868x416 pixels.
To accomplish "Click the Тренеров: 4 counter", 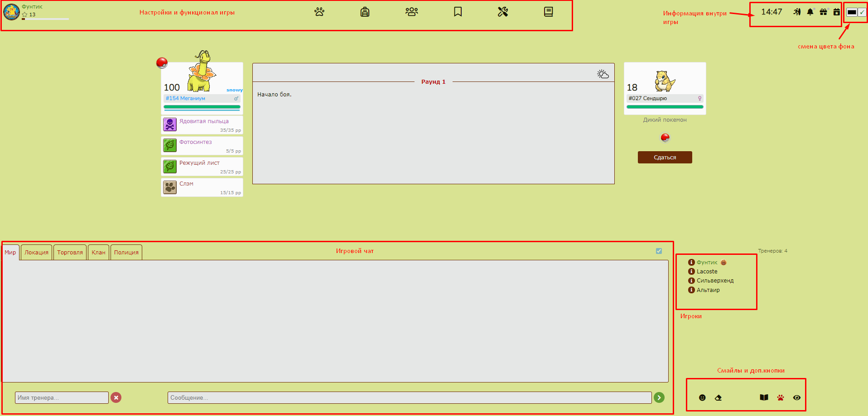I will [773, 251].
